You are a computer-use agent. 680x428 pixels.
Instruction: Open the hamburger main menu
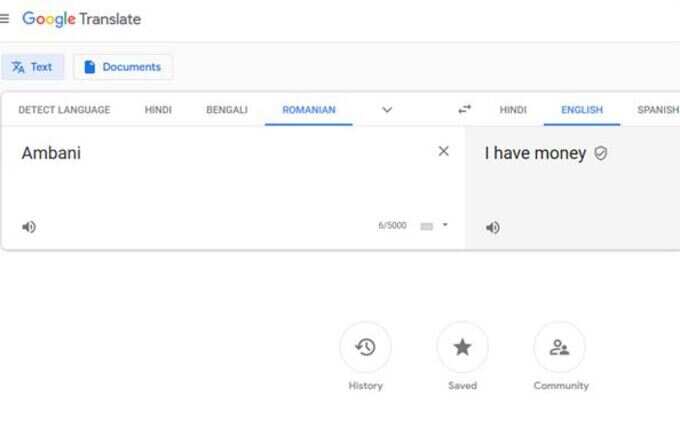tap(4, 18)
